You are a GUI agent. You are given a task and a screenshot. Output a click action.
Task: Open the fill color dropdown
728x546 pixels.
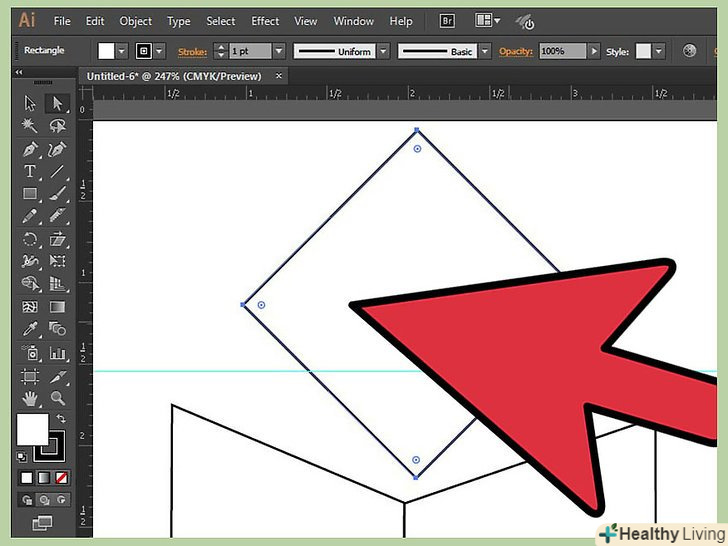[122, 51]
